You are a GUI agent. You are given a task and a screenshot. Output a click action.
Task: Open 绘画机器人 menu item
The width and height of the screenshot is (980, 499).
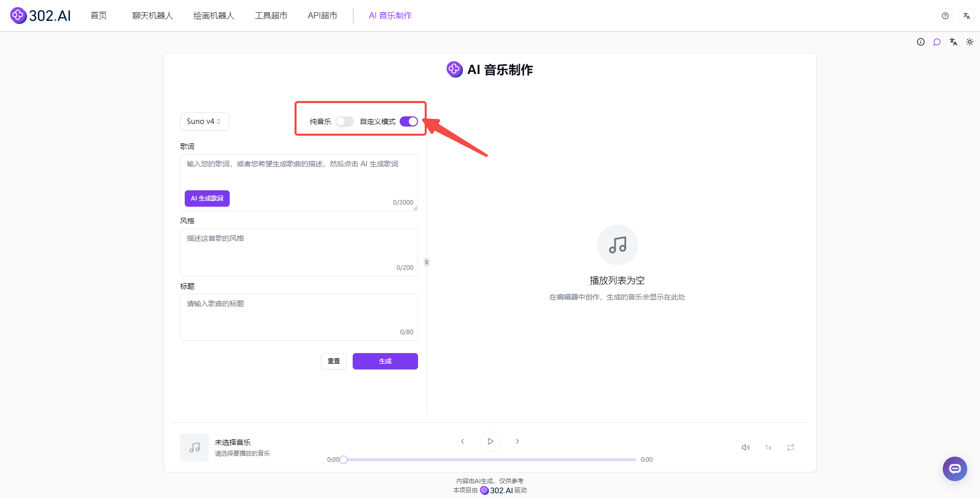coord(214,16)
